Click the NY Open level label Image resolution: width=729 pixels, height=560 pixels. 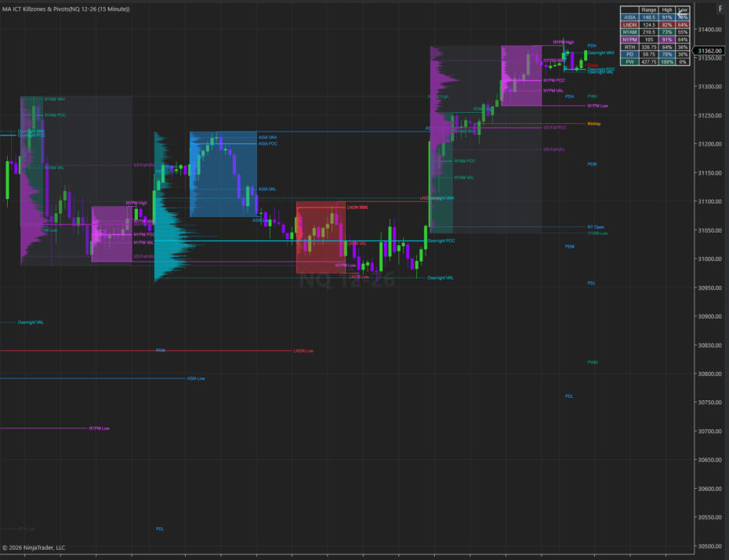coord(596,227)
